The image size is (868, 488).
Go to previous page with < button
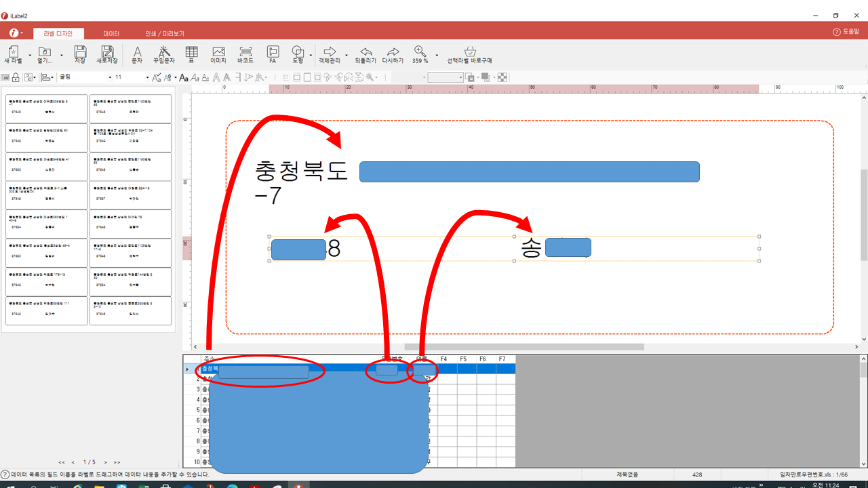pos(73,462)
